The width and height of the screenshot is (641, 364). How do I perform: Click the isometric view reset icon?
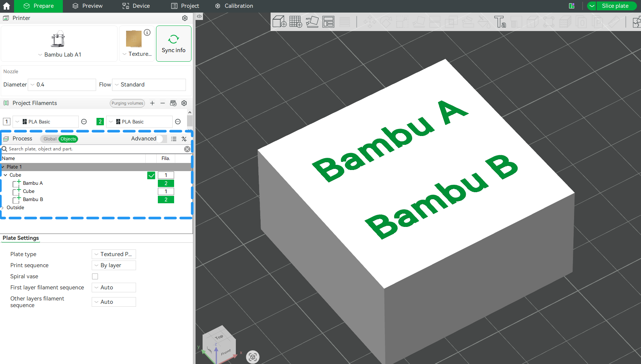click(x=253, y=357)
